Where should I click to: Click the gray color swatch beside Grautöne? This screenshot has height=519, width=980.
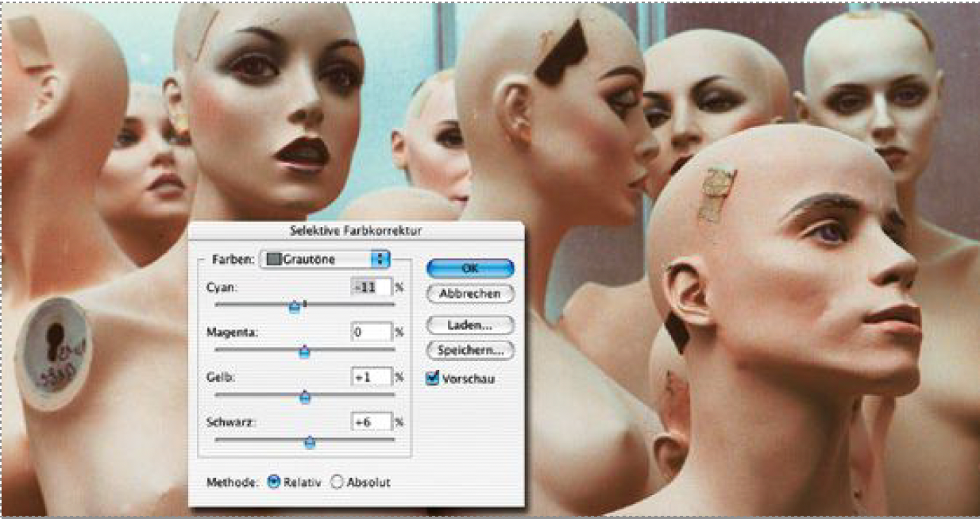pyautogui.click(x=272, y=259)
